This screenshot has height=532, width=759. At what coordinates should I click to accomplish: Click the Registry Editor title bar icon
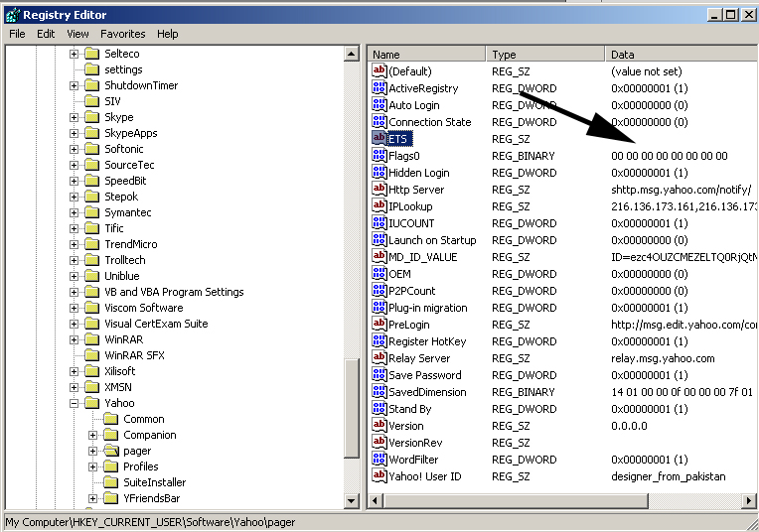[11, 14]
